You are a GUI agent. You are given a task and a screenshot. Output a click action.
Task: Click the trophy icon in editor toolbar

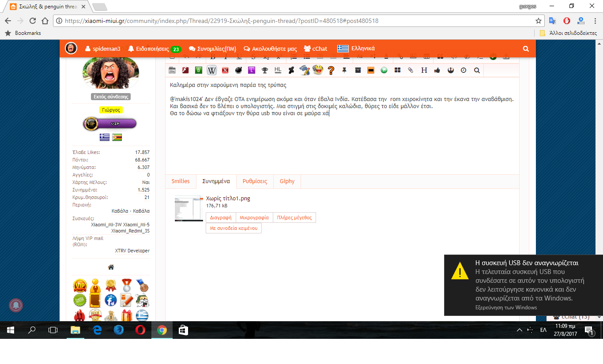[x=265, y=70]
